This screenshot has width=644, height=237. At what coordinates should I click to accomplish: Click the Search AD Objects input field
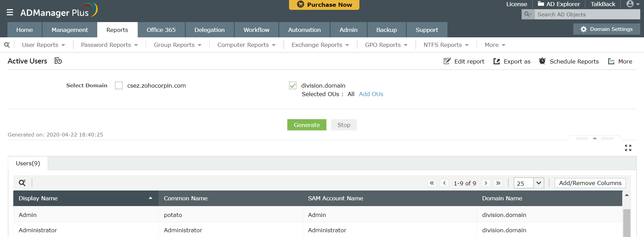tap(587, 14)
